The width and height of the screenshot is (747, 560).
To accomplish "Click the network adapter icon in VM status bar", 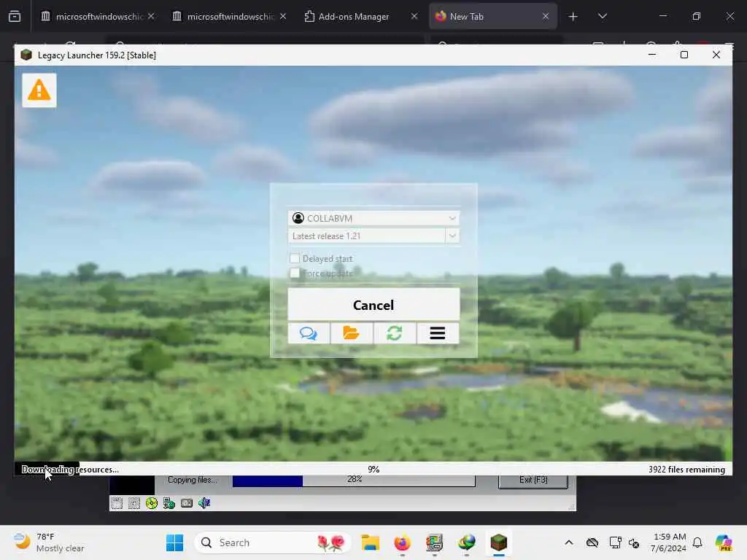I will [x=169, y=503].
